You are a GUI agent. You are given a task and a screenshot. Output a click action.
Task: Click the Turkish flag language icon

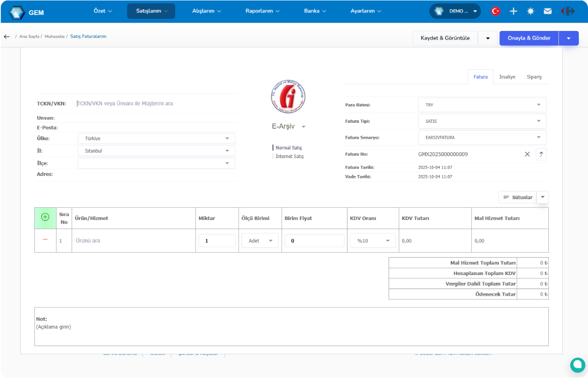tap(496, 11)
